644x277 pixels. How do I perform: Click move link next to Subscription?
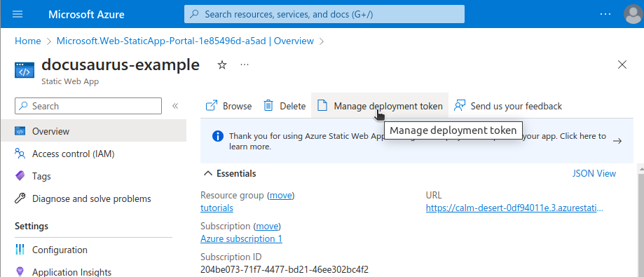pyautogui.click(x=268, y=226)
